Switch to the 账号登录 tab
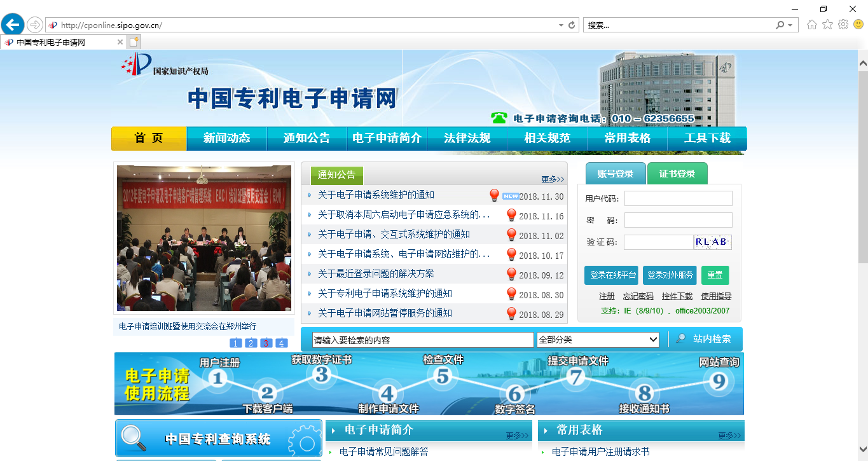This screenshot has height=461, width=868. point(616,174)
